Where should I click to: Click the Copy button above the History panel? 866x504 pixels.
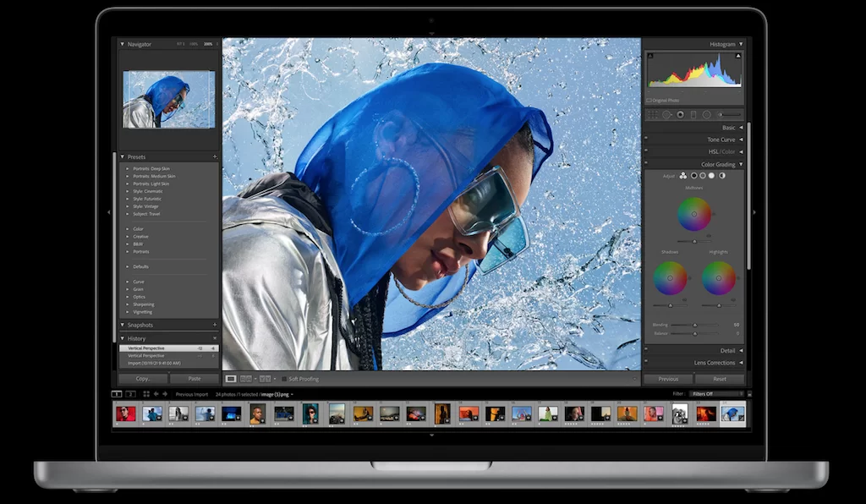(144, 379)
